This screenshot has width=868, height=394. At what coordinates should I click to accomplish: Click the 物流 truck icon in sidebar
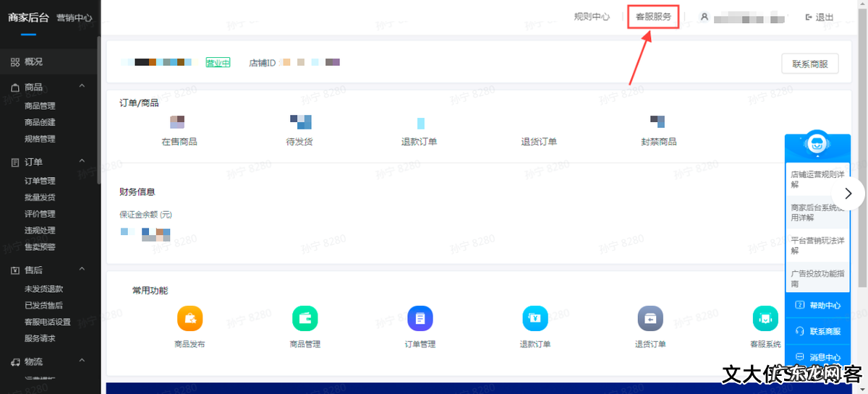coord(15,361)
